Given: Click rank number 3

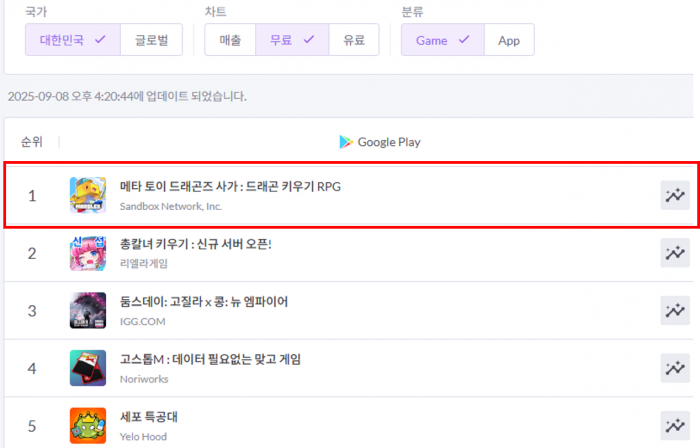Looking at the screenshot, I should [x=32, y=311].
